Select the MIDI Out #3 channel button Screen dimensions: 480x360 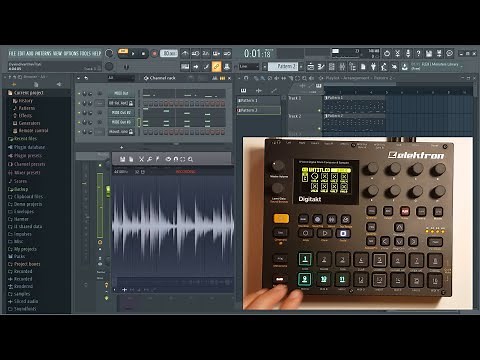[x=121, y=122]
